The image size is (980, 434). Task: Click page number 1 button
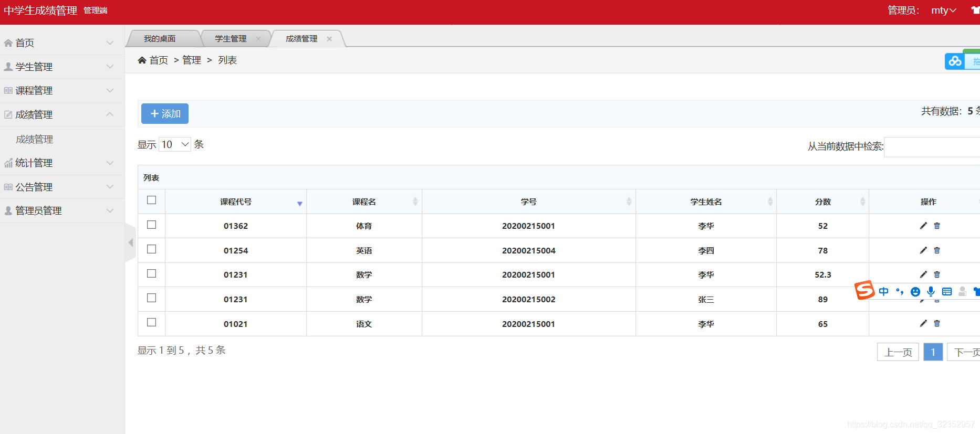pos(933,352)
